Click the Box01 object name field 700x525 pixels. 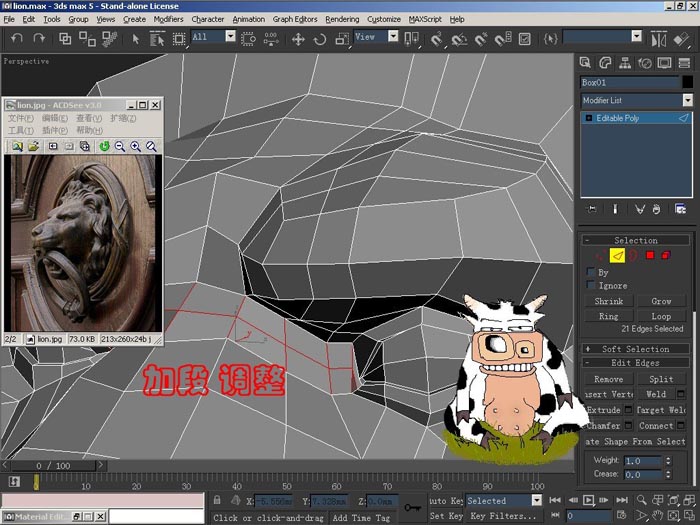[x=630, y=82]
